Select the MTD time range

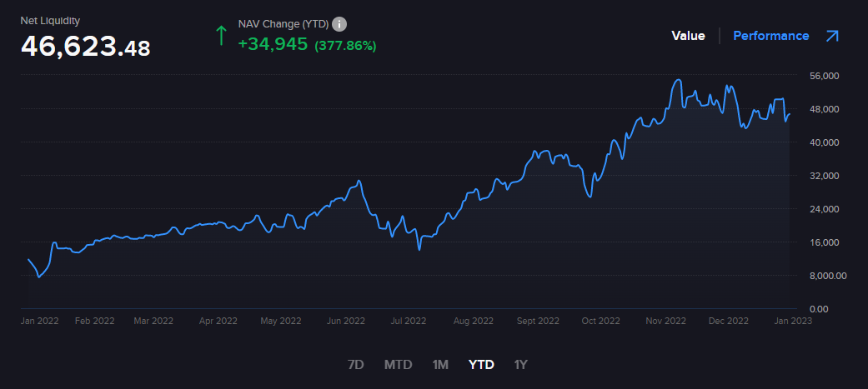(x=399, y=364)
